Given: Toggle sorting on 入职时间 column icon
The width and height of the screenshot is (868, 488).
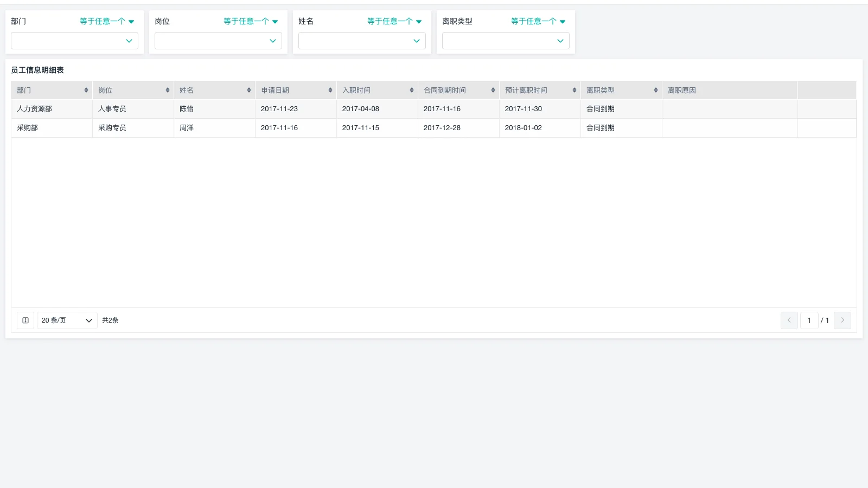Looking at the screenshot, I should 412,91.
